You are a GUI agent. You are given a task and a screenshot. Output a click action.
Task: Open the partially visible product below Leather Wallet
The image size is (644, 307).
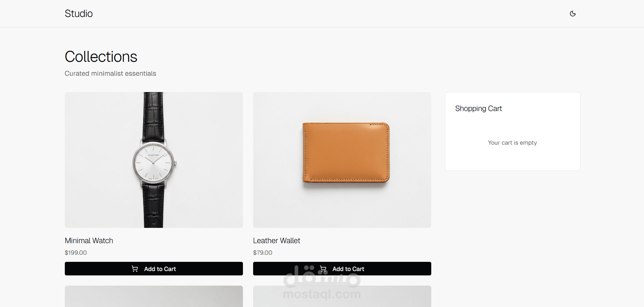point(342,296)
